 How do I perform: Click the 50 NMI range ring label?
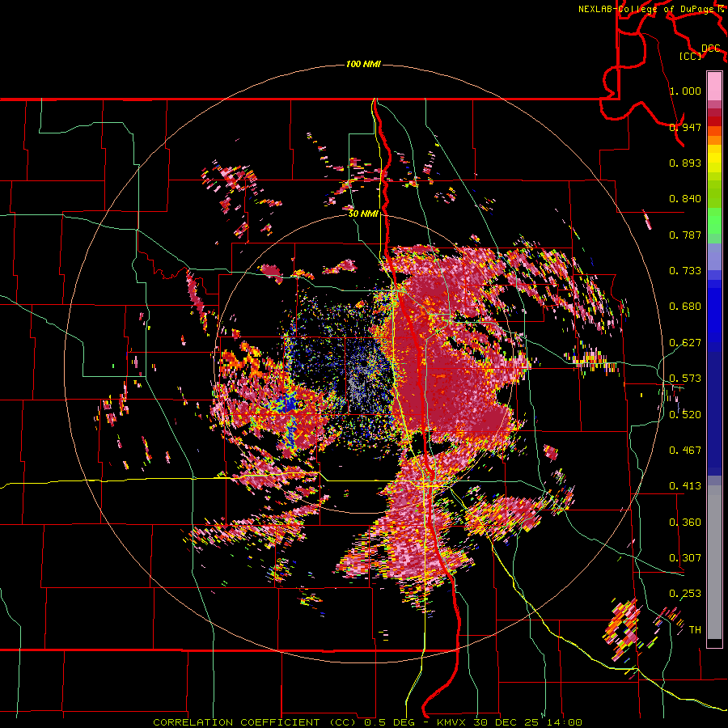[363, 214]
